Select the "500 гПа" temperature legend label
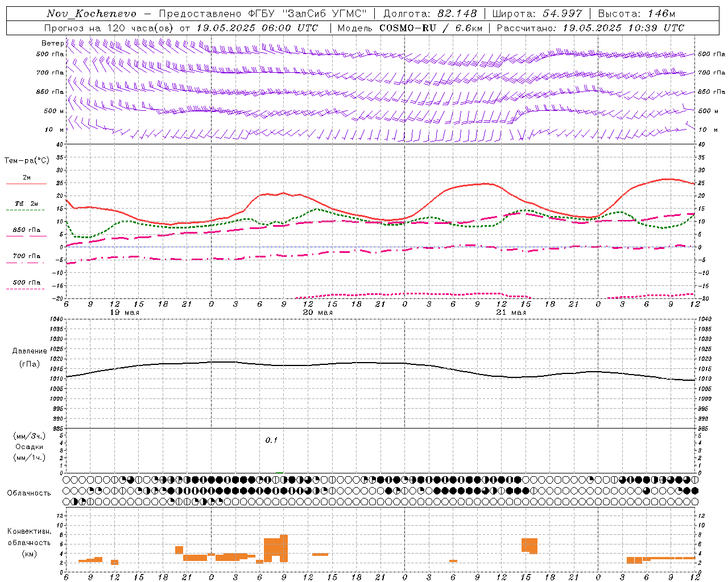Viewport: 728px width, 582px height. tap(27, 282)
